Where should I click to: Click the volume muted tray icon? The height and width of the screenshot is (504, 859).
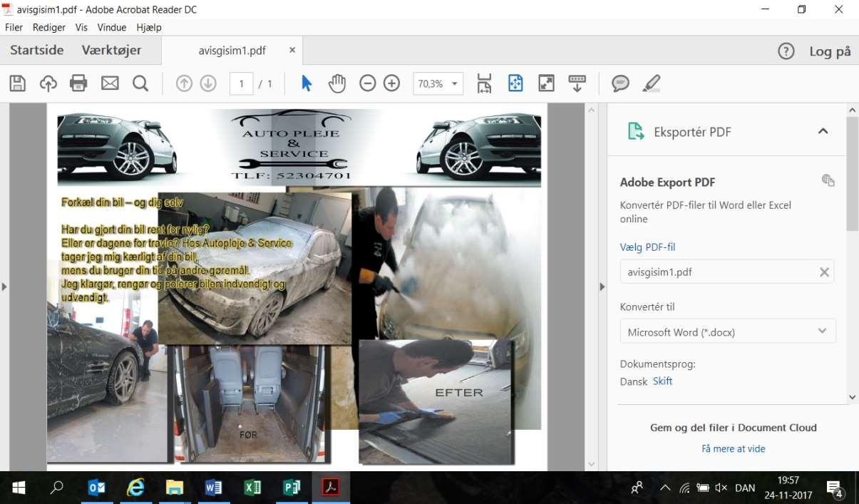click(721, 488)
